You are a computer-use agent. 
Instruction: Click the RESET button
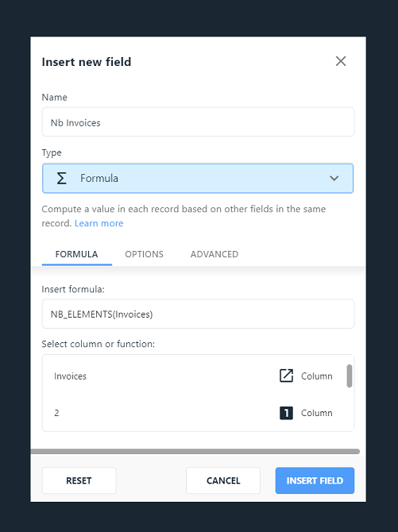coord(79,480)
